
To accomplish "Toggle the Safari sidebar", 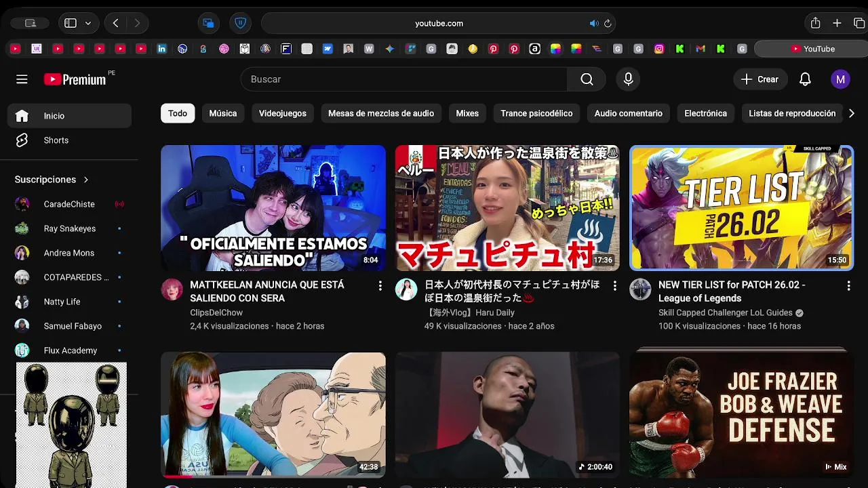I will 71,23.
